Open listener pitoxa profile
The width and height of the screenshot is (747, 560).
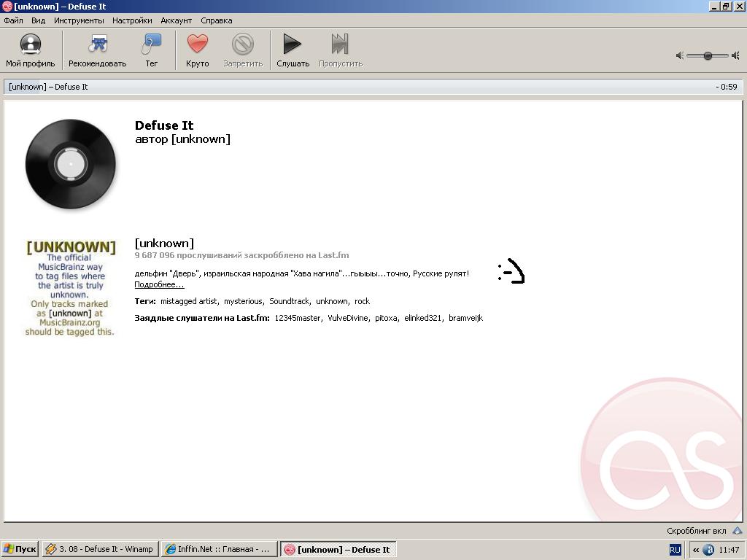click(x=386, y=318)
